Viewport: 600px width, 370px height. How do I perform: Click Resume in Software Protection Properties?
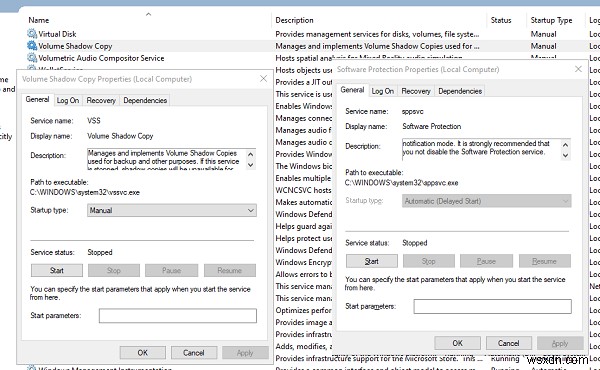click(x=545, y=261)
